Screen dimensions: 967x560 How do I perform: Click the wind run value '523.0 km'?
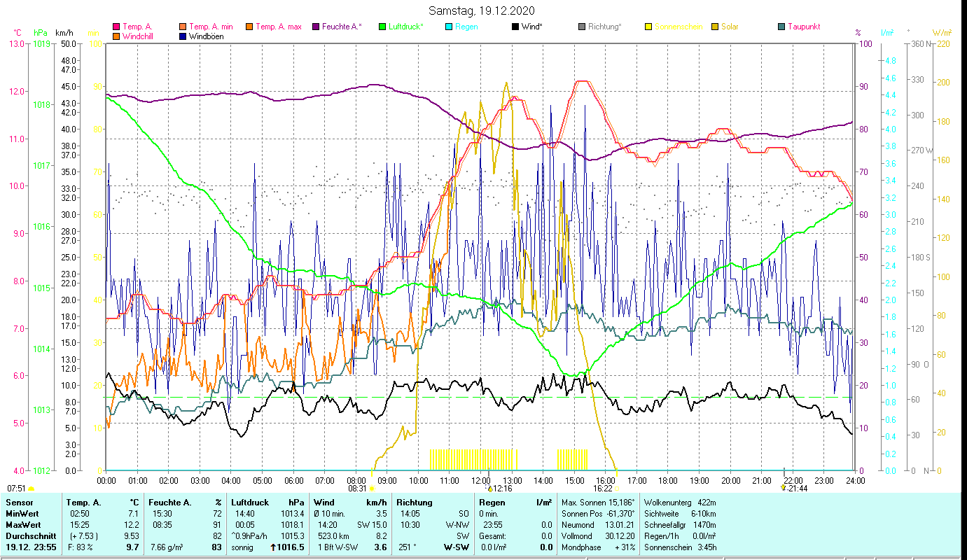point(333,536)
